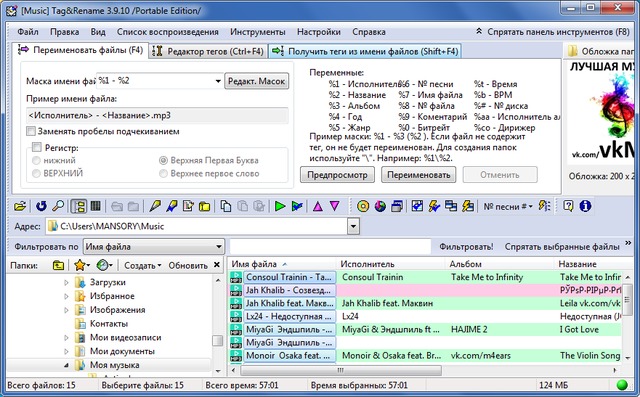Screen dimensions: 640x397
Task: Click the file list vertical scrollbar
Action: click(x=627, y=317)
